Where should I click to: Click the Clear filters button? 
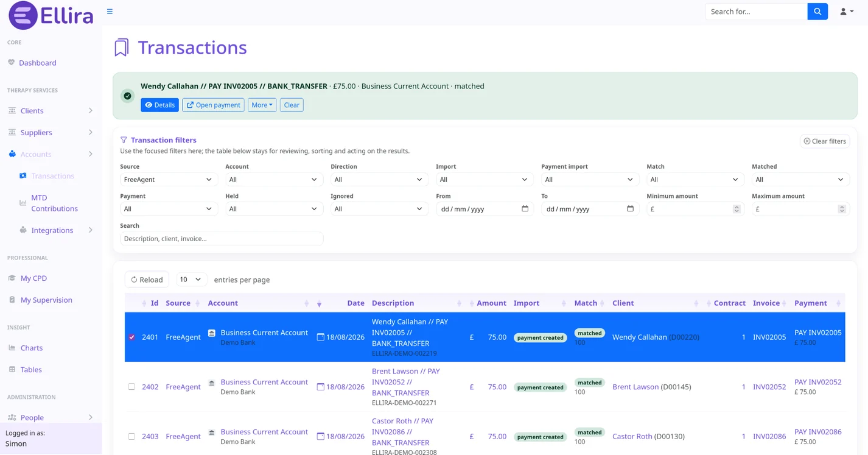coord(825,141)
